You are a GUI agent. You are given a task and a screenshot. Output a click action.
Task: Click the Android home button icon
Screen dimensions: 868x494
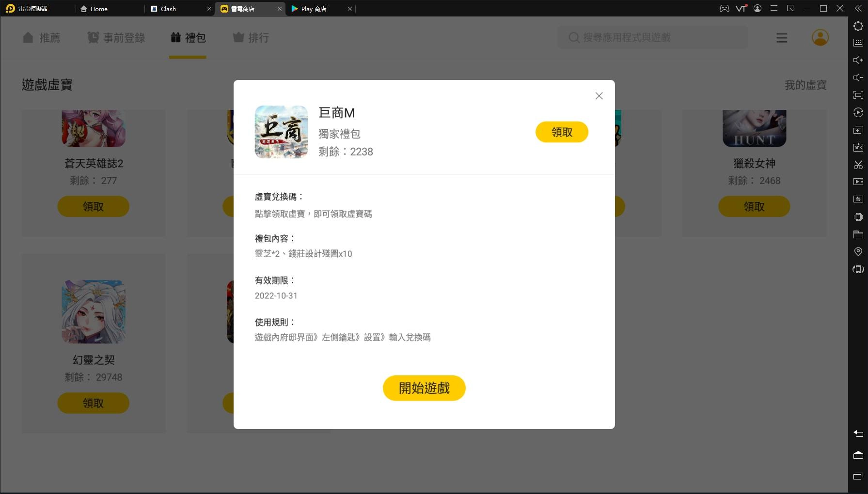click(x=858, y=455)
